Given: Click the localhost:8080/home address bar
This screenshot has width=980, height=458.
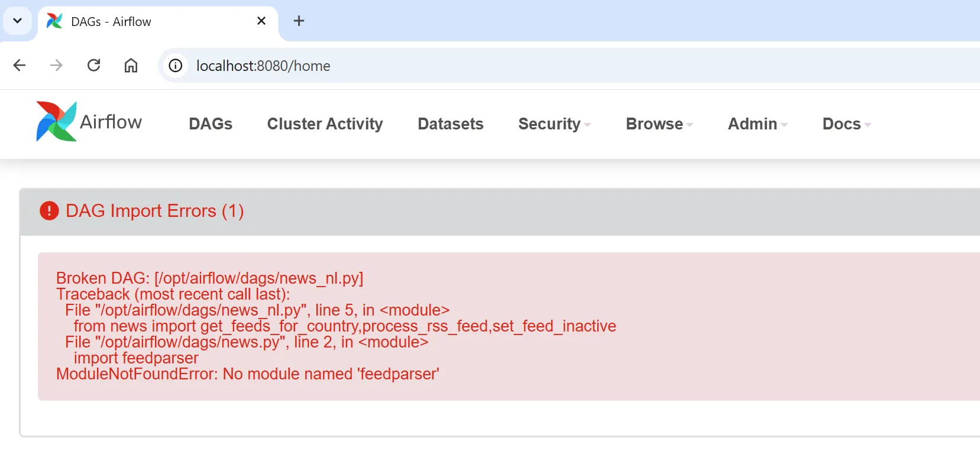Looking at the screenshot, I should pos(532,66).
